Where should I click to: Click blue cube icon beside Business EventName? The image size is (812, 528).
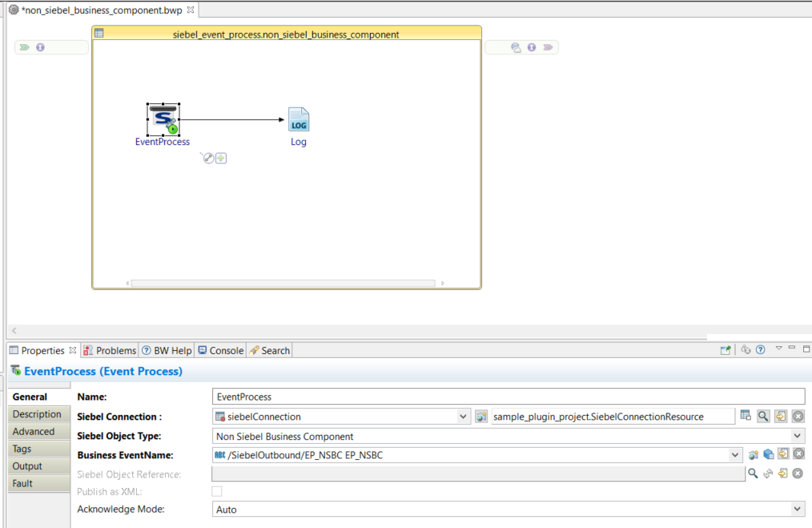click(x=769, y=454)
